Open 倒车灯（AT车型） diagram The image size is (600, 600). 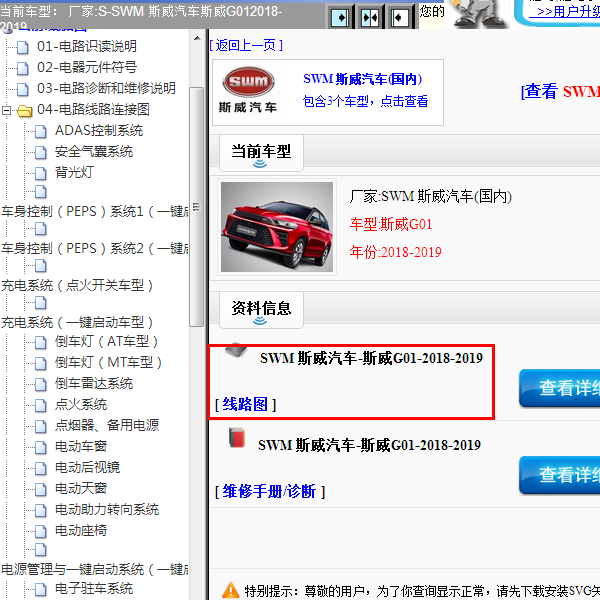click(x=107, y=341)
